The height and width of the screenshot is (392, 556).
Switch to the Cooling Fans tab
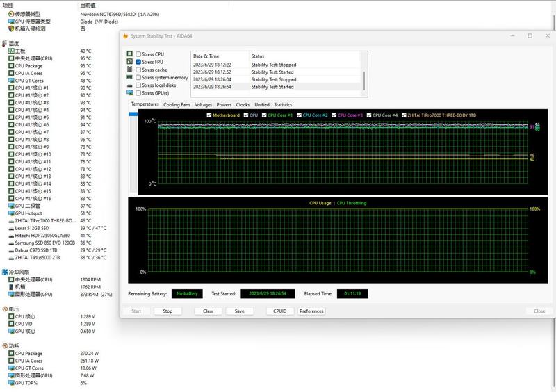[x=177, y=105]
